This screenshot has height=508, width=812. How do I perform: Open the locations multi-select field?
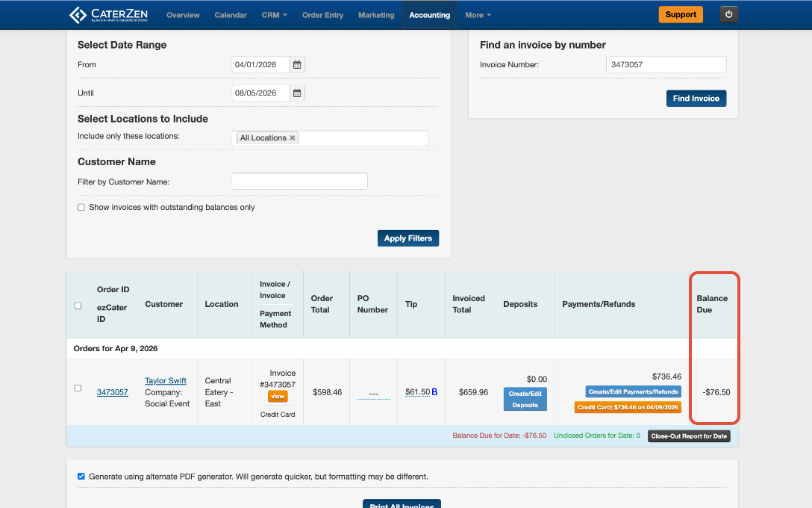coord(330,138)
